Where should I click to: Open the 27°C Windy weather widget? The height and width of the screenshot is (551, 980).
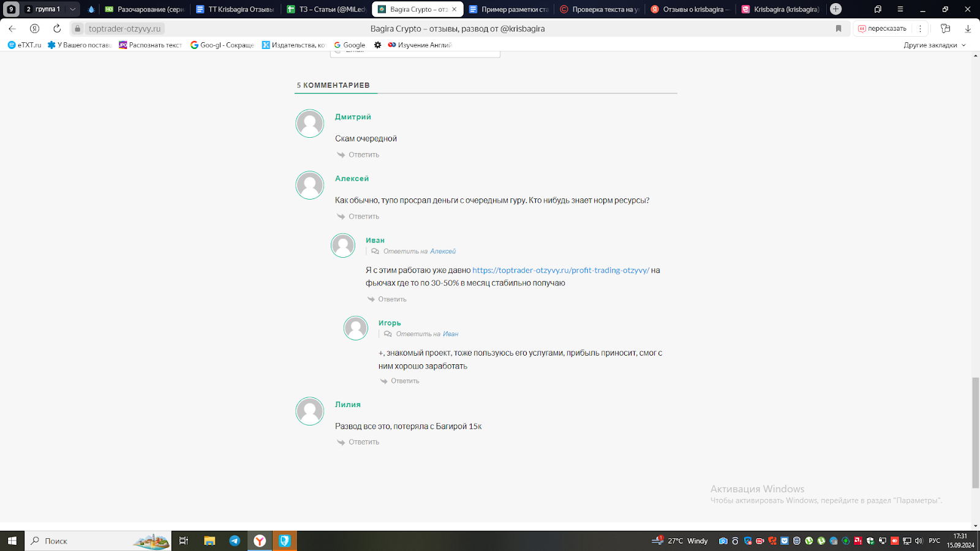point(680,541)
